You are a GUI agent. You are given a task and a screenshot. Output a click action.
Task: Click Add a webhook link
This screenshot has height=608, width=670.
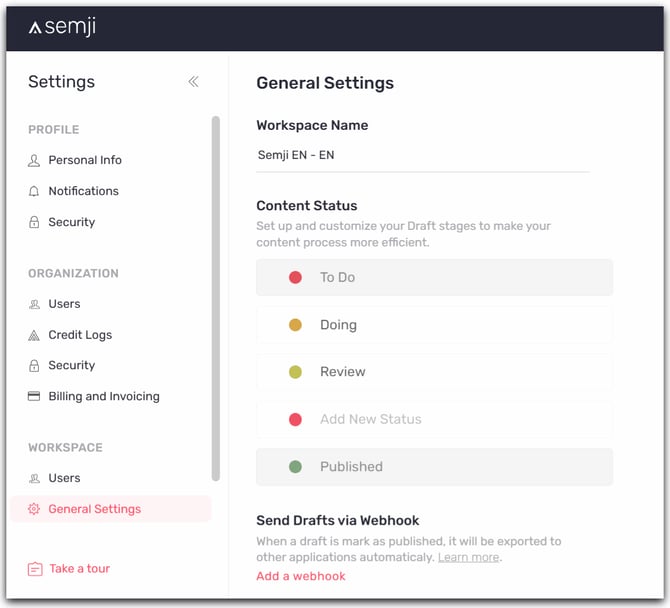click(x=301, y=576)
